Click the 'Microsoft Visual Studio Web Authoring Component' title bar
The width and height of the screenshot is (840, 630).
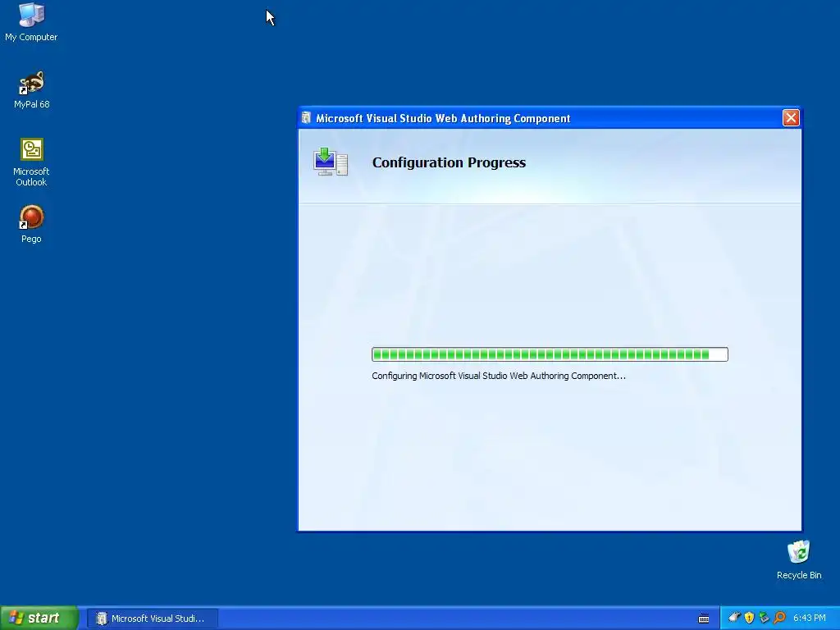pyautogui.click(x=549, y=118)
